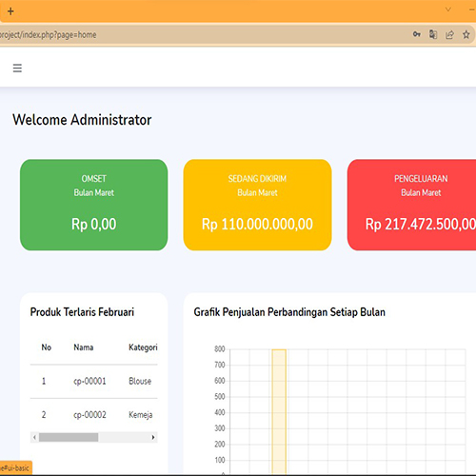This screenshot has width=476, height=476.
Task: Click the translate page icon
Action: point(433,34)
